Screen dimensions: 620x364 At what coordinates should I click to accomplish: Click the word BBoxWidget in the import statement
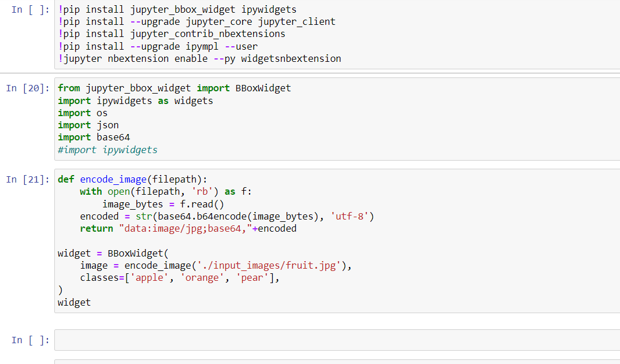pyautogui.click(x=263, y=88)
